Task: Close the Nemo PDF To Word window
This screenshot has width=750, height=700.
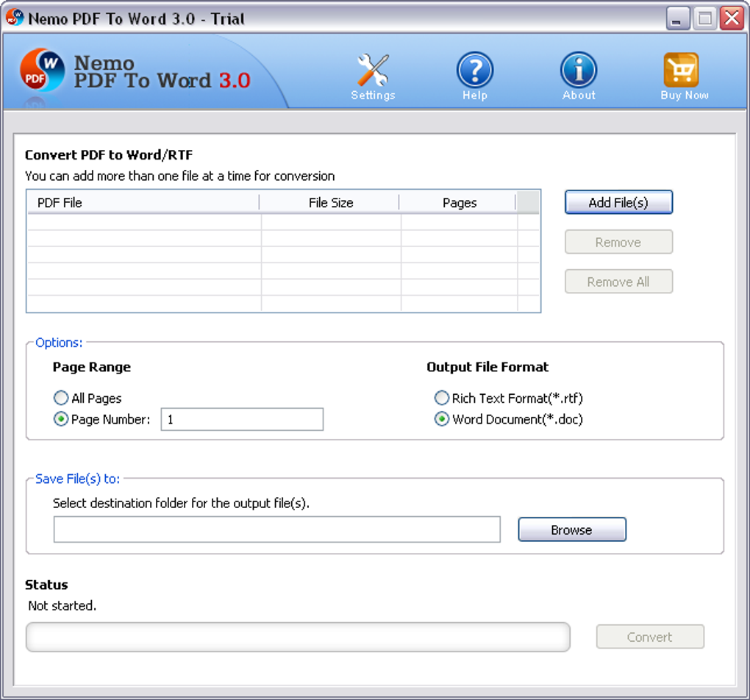Action: point(732,18)
